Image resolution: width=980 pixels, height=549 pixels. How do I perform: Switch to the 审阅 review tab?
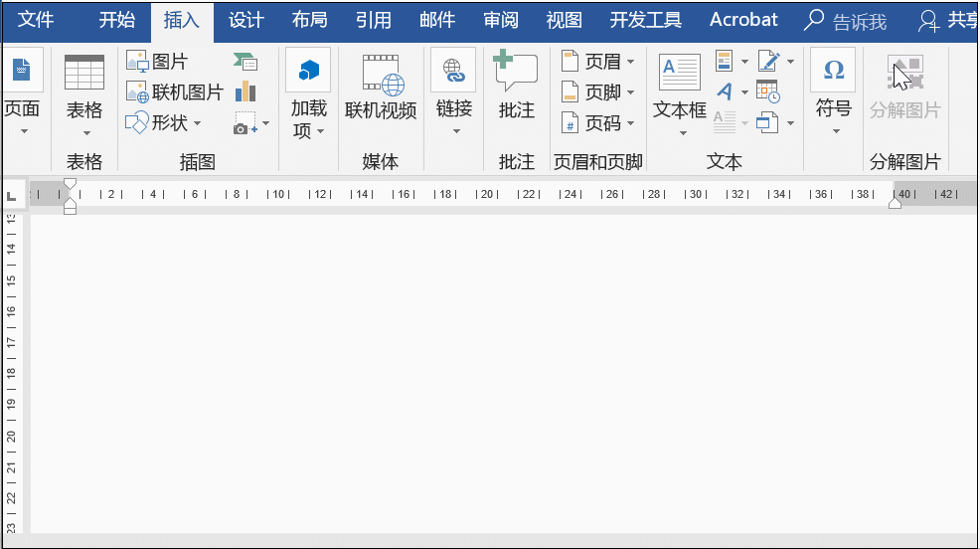[500, 20]
